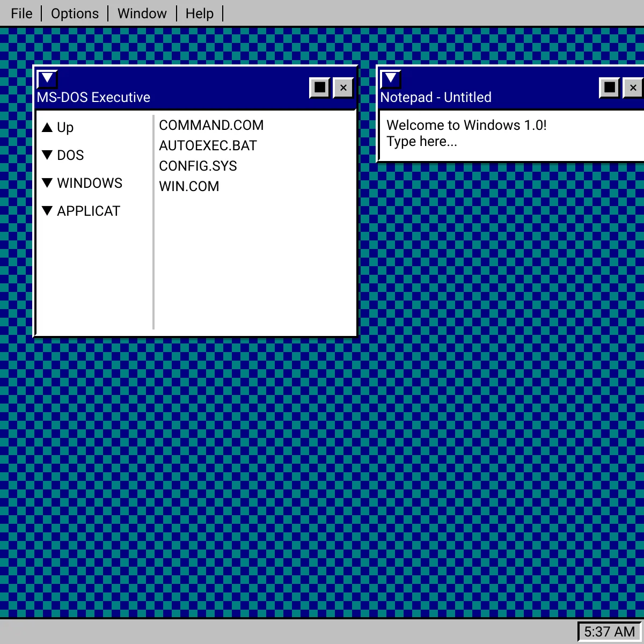The width and height of the screenshot is (644, 644).
Task: Click the Notepad - Untitled title text
Action: 436,97
